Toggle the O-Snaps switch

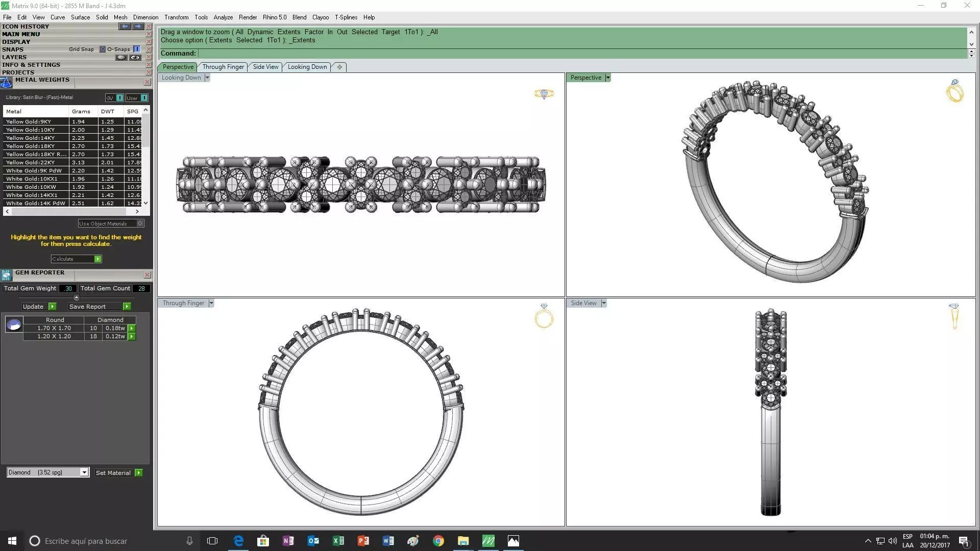(x=137, y=49)
